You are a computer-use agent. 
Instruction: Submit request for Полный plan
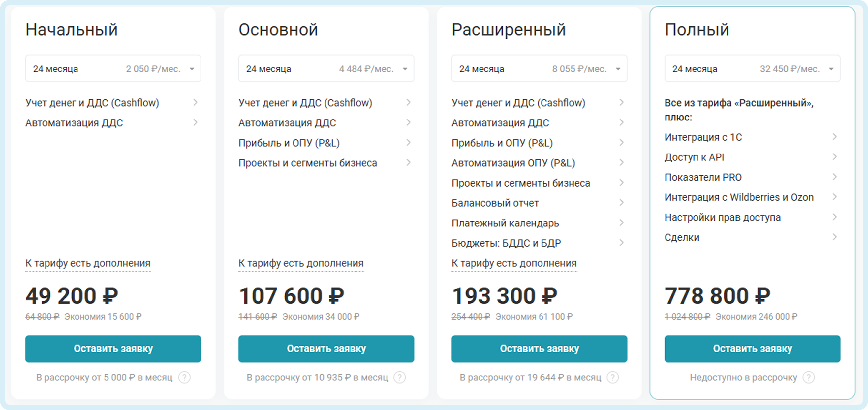click(x=752, y=349)
